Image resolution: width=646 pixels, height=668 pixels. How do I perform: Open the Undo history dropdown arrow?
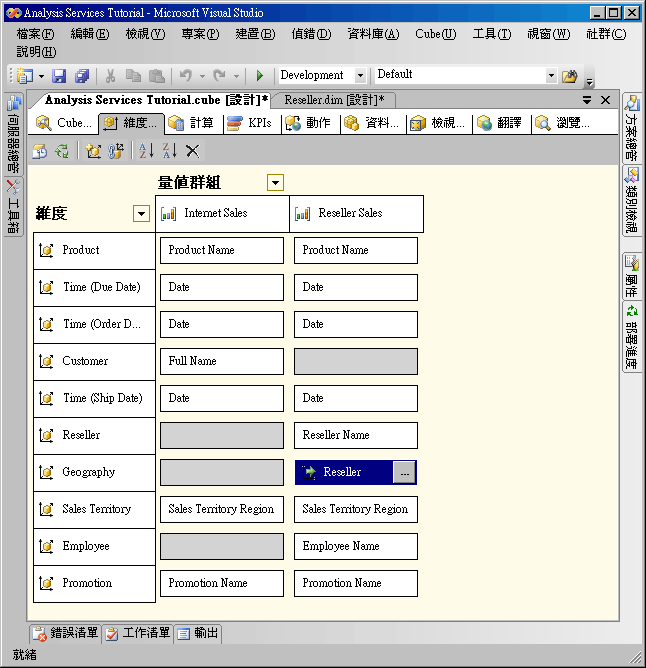[x=202, y=77]
